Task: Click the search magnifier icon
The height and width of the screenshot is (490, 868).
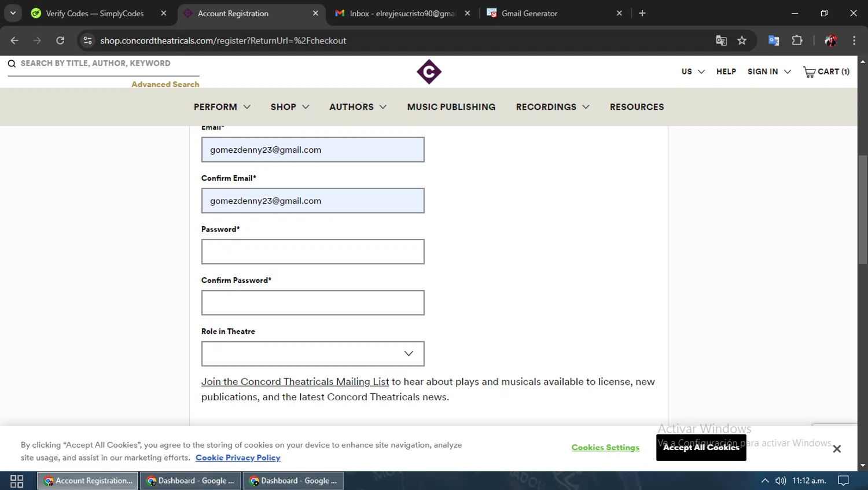Action: pos(12,64)
